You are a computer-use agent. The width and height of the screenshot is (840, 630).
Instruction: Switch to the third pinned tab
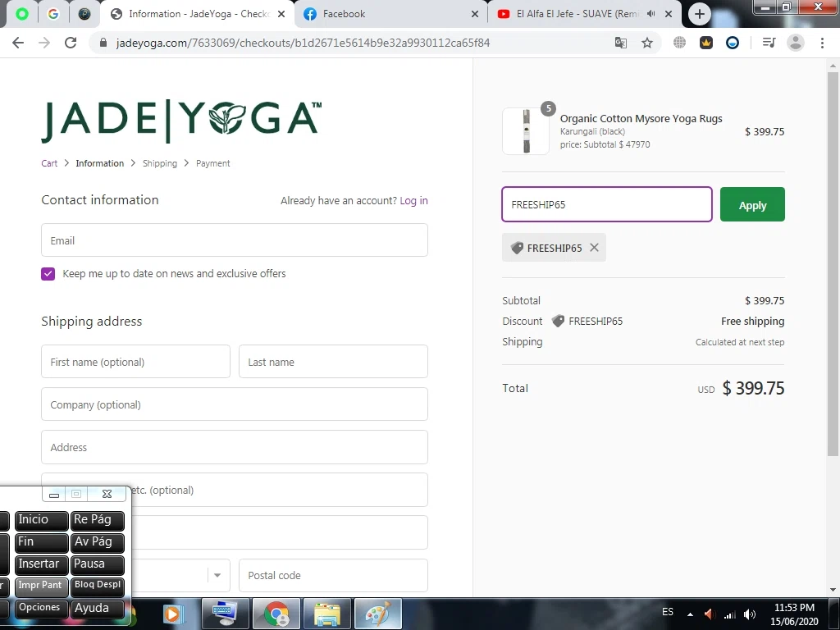coord(84,14)
